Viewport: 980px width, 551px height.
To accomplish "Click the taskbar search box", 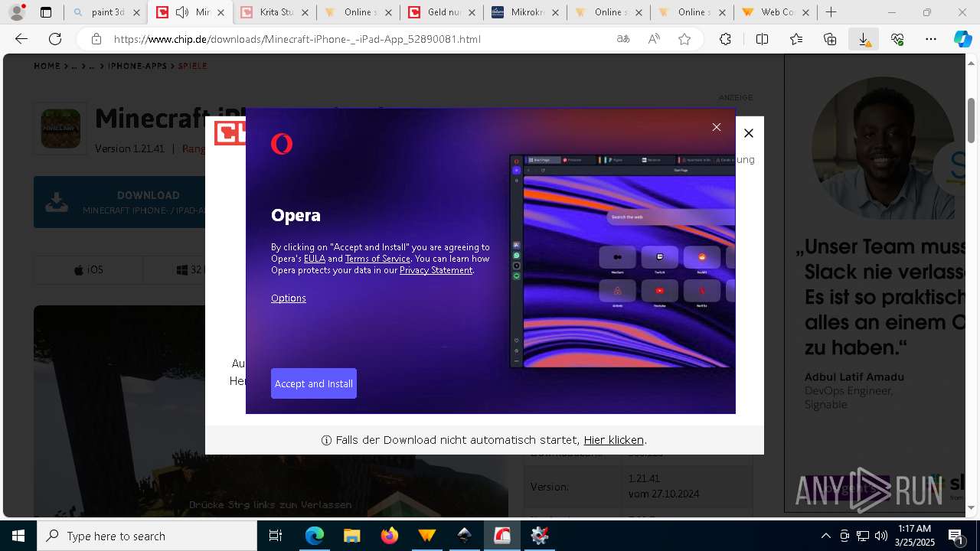I will pos(147,536).
